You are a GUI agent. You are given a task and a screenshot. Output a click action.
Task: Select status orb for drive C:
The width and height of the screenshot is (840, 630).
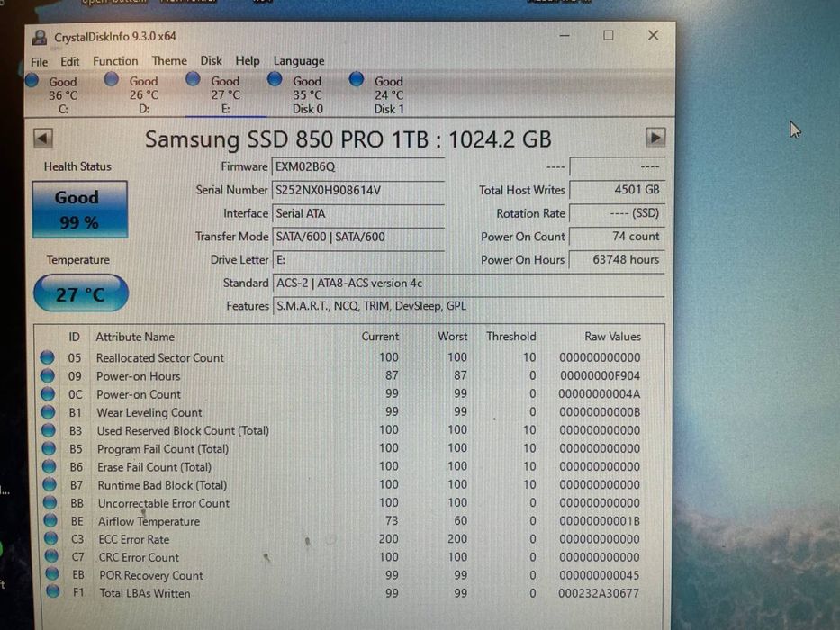32,80
